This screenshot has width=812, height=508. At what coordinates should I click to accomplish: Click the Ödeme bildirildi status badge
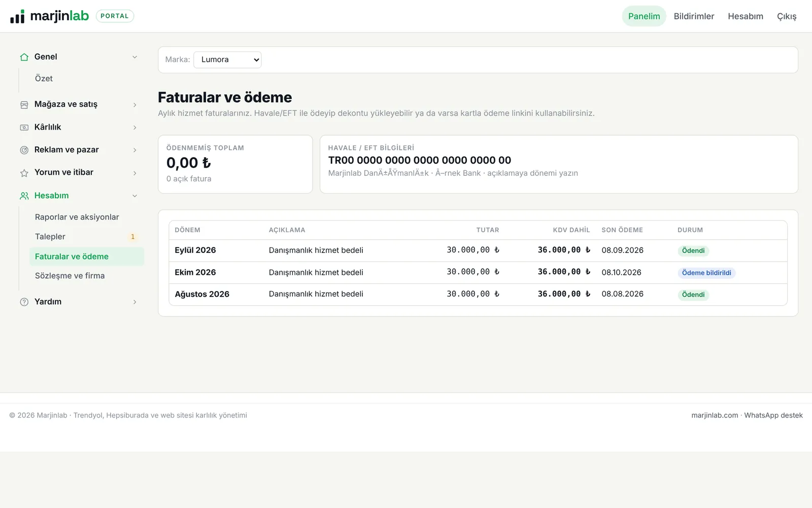[x=706, y=273]
